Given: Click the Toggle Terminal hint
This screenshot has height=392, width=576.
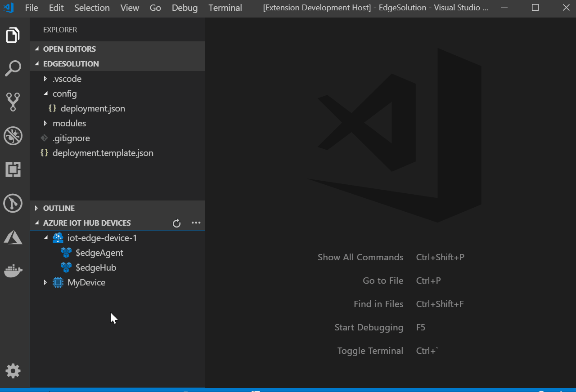Looking at the screenshot, I should pos(370,351).
